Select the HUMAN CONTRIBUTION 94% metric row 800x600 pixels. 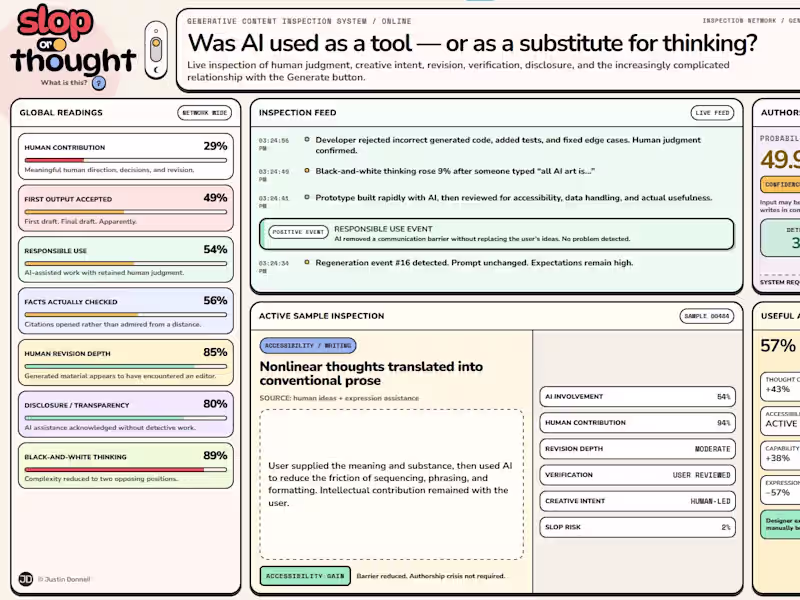point(637,422)
